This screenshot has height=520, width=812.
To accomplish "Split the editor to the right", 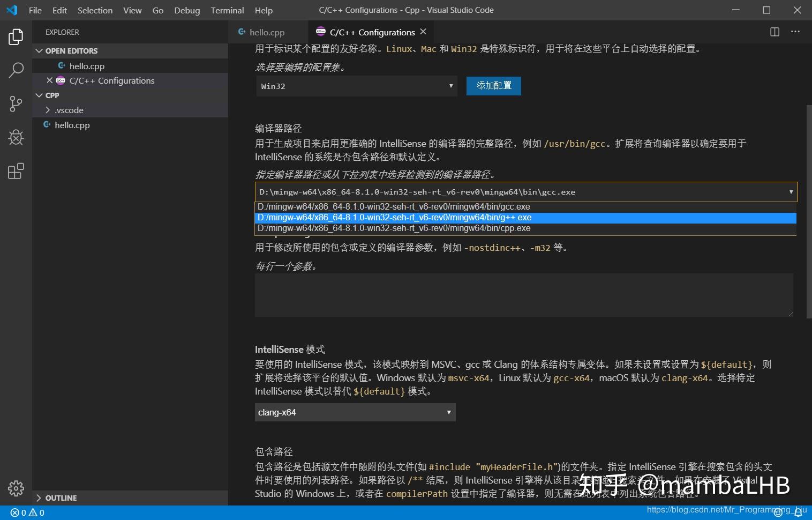I will [x=775, y=32].
